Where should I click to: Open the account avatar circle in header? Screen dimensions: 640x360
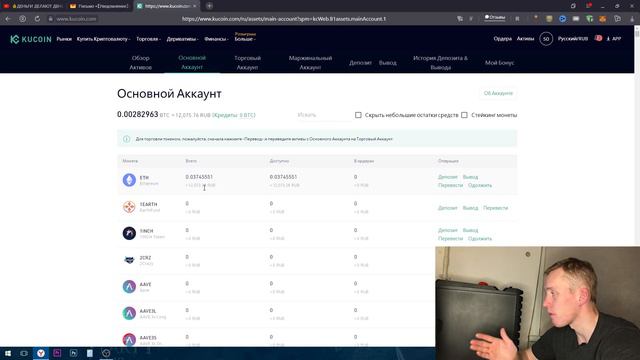coord(546,39)
